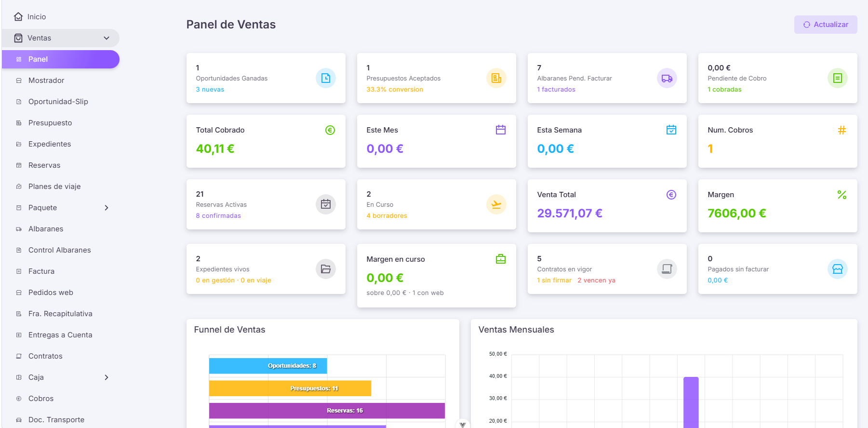Click the yellow Presupuestos: 11 funnel bar
The image size is (868, 428).
tap(290, 388)
